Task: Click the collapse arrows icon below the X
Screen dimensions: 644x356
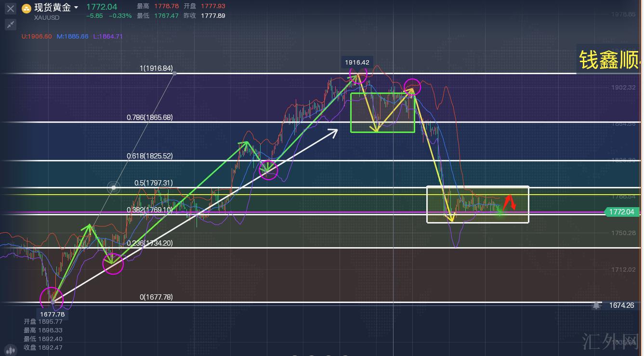Action: 10,25
